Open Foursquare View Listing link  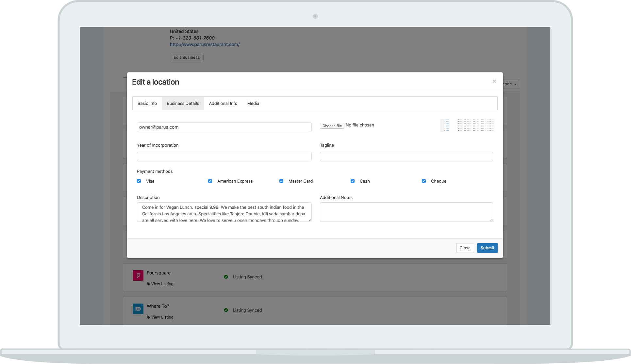click(162, 284)
